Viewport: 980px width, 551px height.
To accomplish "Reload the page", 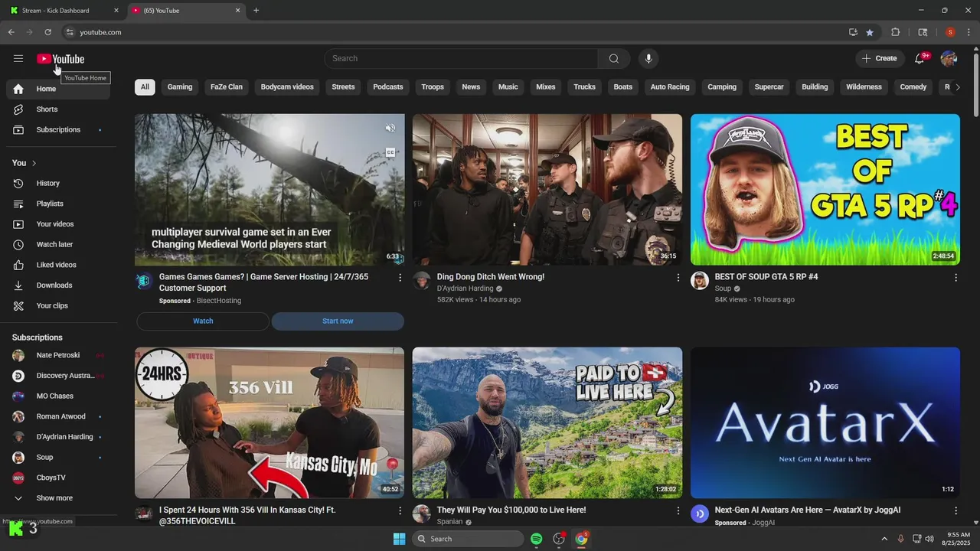I will 47,32.
